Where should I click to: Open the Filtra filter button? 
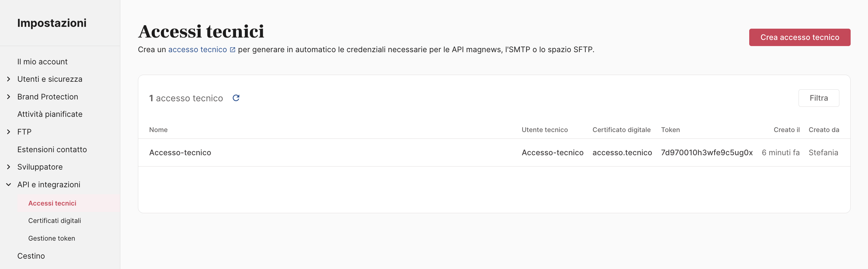click(x=818, y=98)
